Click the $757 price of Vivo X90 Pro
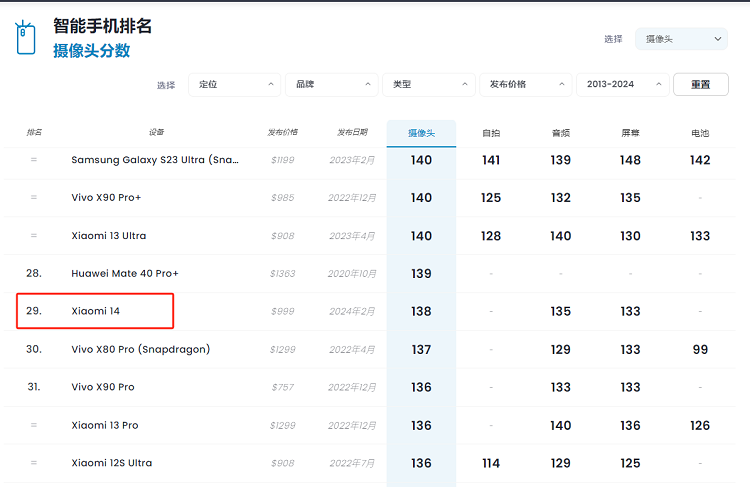 click(x=283, y=387)
